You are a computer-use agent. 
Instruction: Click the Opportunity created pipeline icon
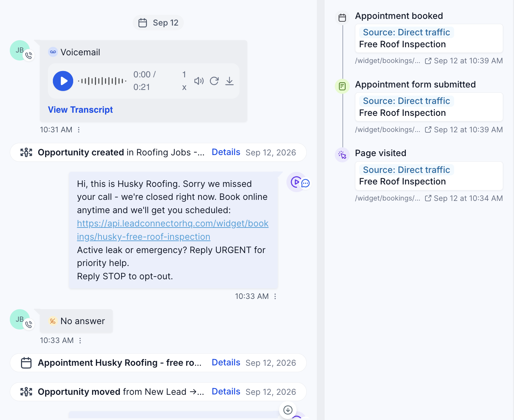point(26,152)
